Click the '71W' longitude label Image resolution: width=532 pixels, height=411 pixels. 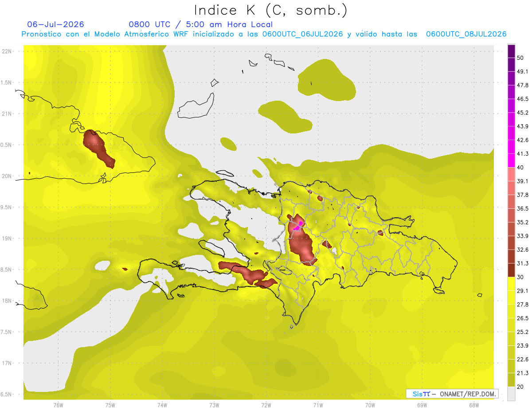[318, 405]
